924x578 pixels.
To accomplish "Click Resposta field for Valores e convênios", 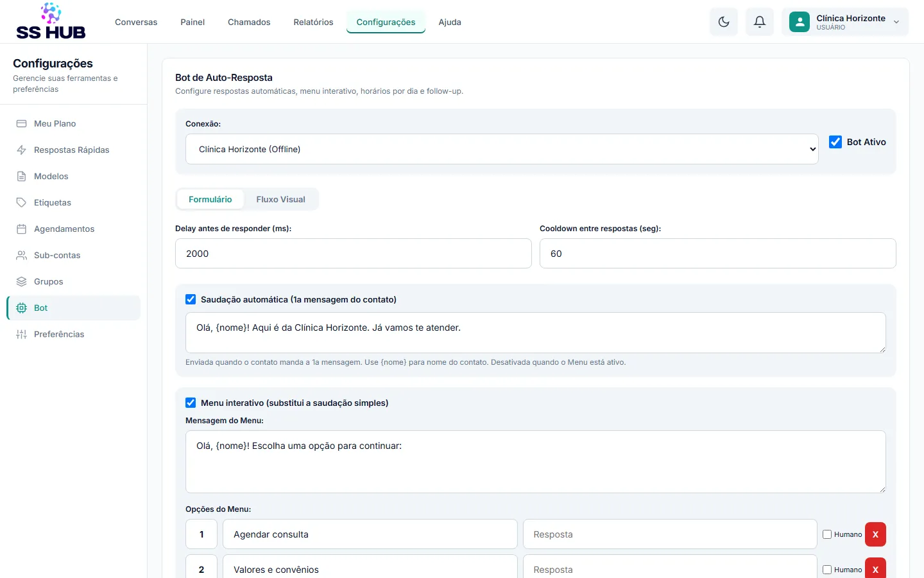I will [x=670, y=567].
